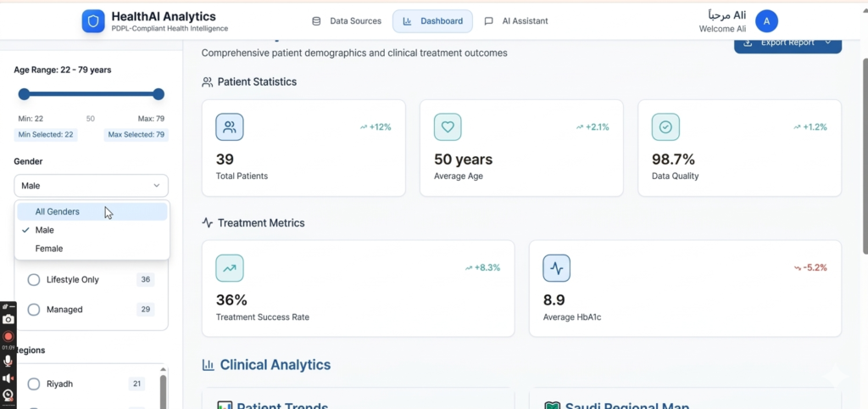
Task: Click the middle of the age range track
Action: [92, 94]
